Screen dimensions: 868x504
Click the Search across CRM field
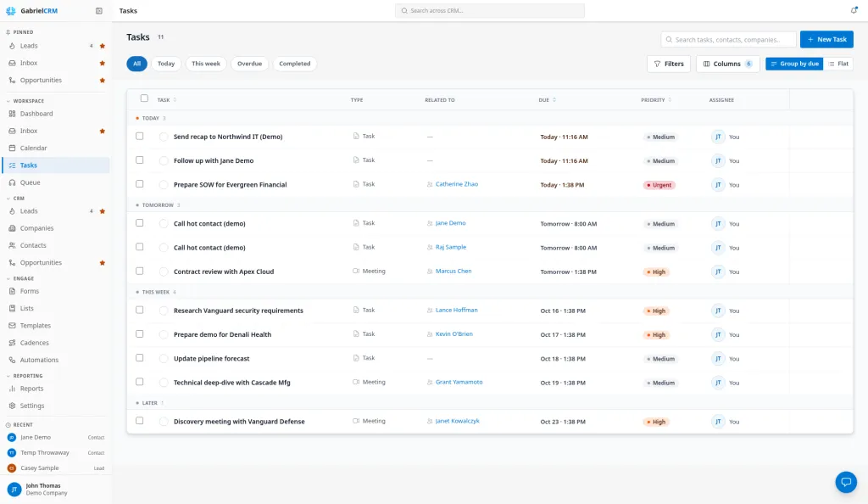[x=490, y=10]
